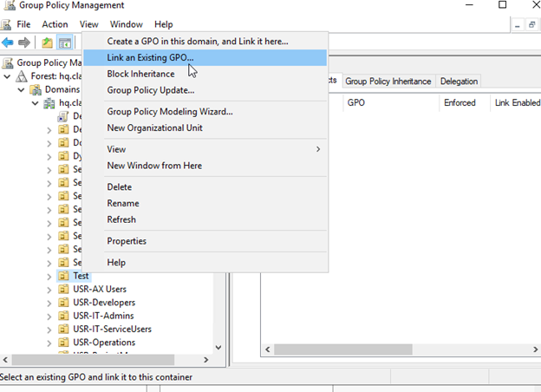541x392 pixels.
Task: Open the Window menu
Action: [x=127, y=24]
